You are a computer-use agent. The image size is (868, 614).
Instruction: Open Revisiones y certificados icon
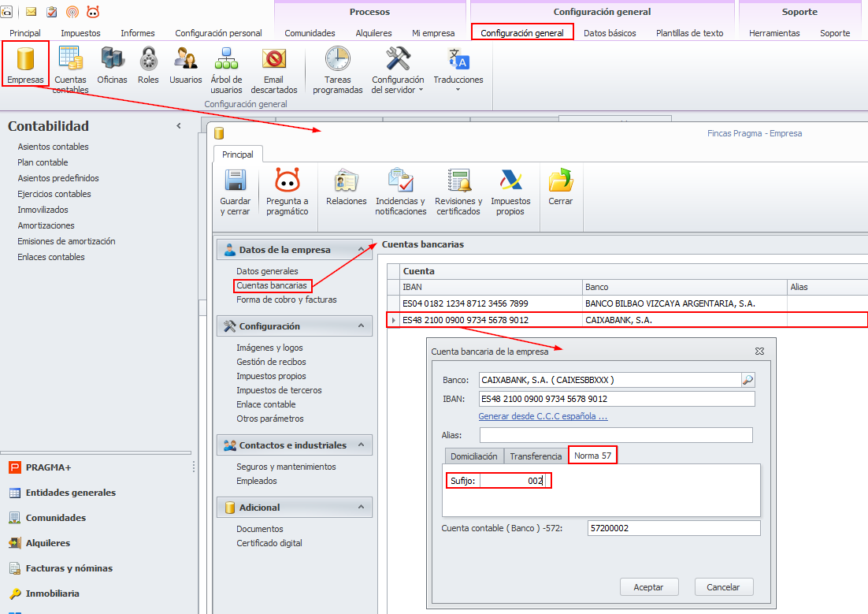[458, 192]
